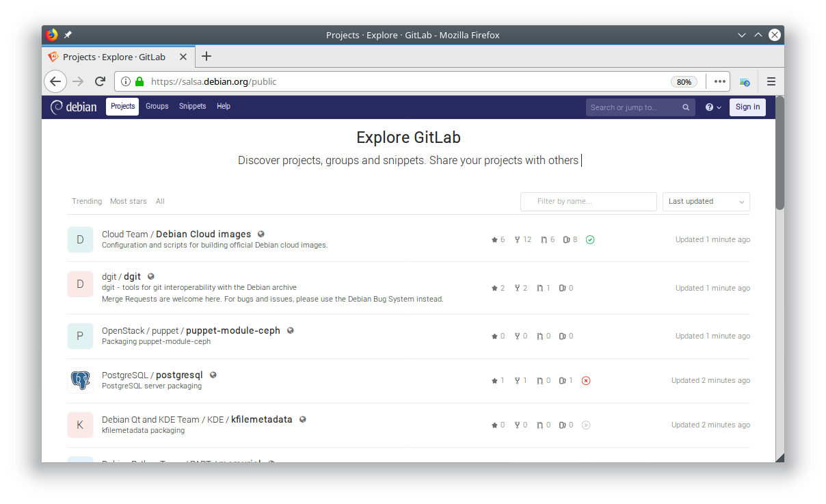Switch to the Most stars tab
This screenshot has width=826, height=504.
(128, 201)
